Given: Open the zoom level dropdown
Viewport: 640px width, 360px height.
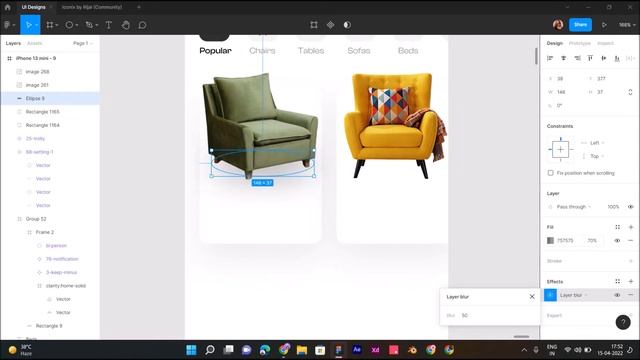Looking at the screenshot, I should (x=627, y=25).
